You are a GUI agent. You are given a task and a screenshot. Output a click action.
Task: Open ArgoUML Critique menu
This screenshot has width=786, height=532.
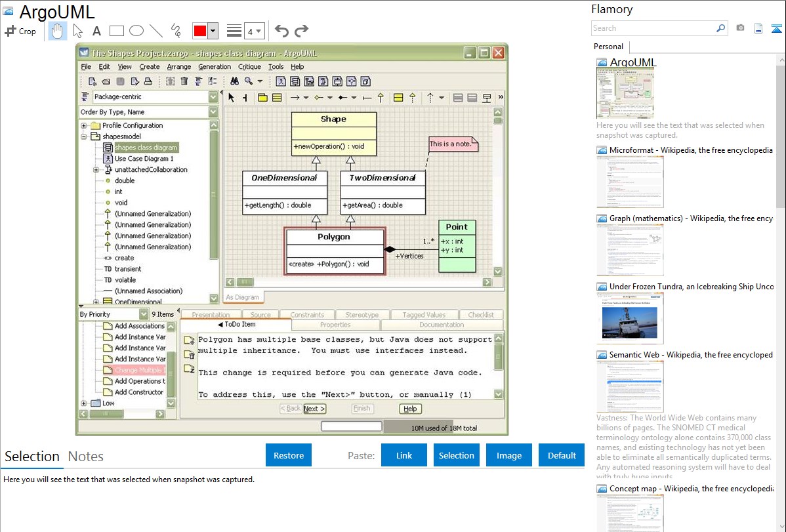249,67
